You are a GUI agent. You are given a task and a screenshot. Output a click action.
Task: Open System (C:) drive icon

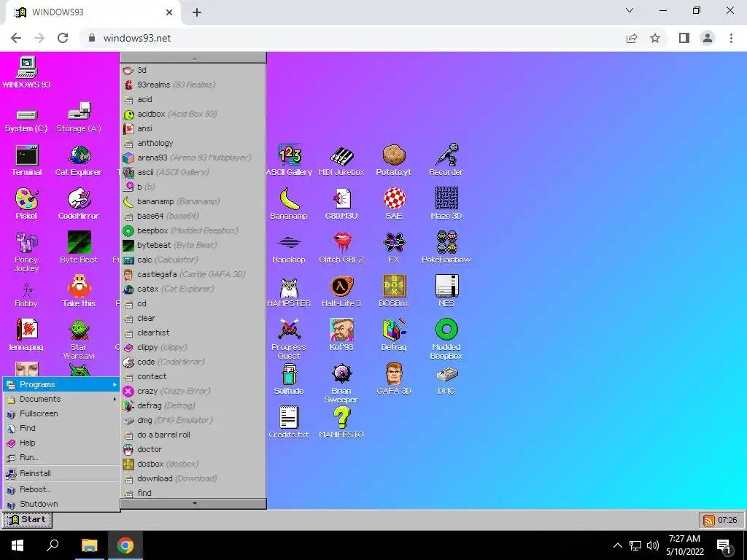[27, 120]
